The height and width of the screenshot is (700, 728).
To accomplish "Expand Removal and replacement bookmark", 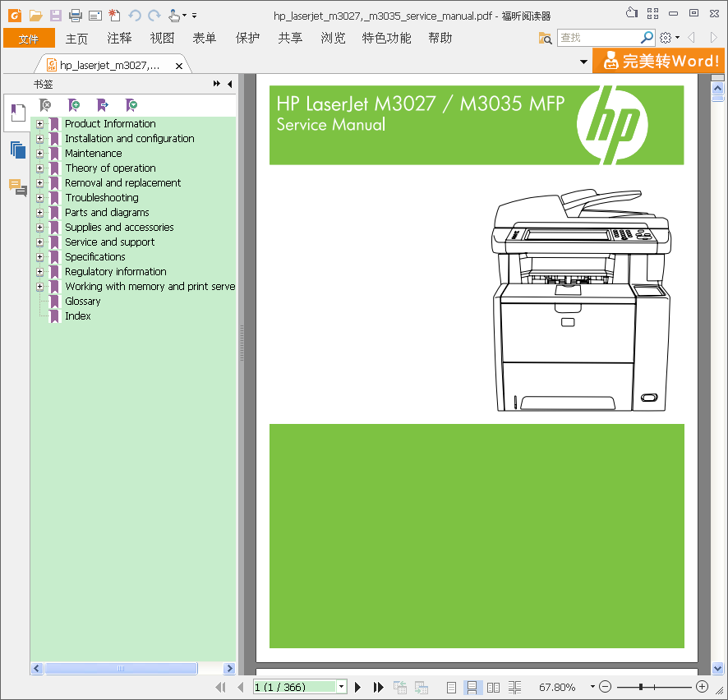I will 40,183.
